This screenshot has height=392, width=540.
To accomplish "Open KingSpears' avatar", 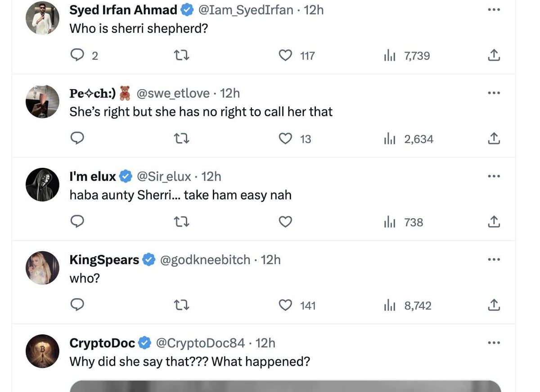I will [42, 267].
